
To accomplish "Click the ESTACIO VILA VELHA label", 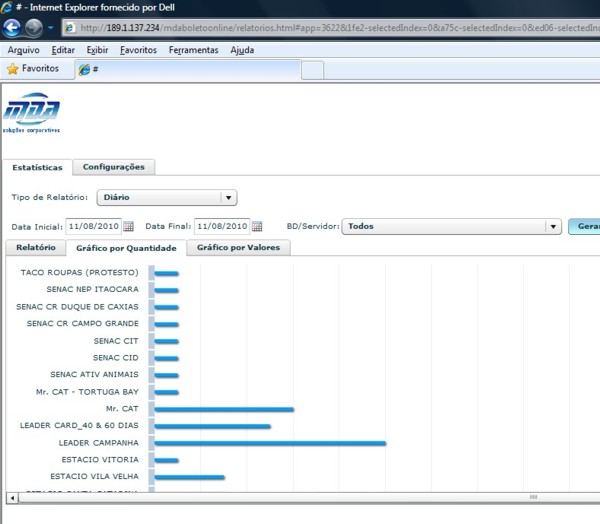I will point(95,476).
